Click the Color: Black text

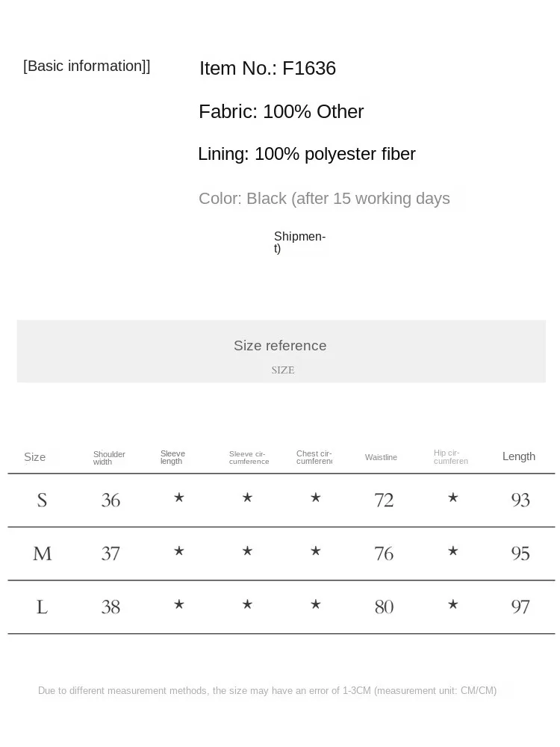324,199
